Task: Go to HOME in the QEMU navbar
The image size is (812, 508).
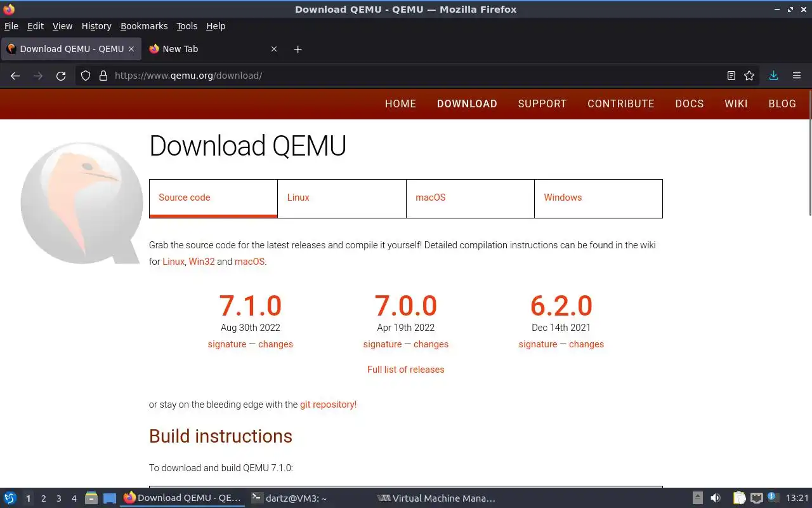Action: pyautogui.click(x=400, y=104)
